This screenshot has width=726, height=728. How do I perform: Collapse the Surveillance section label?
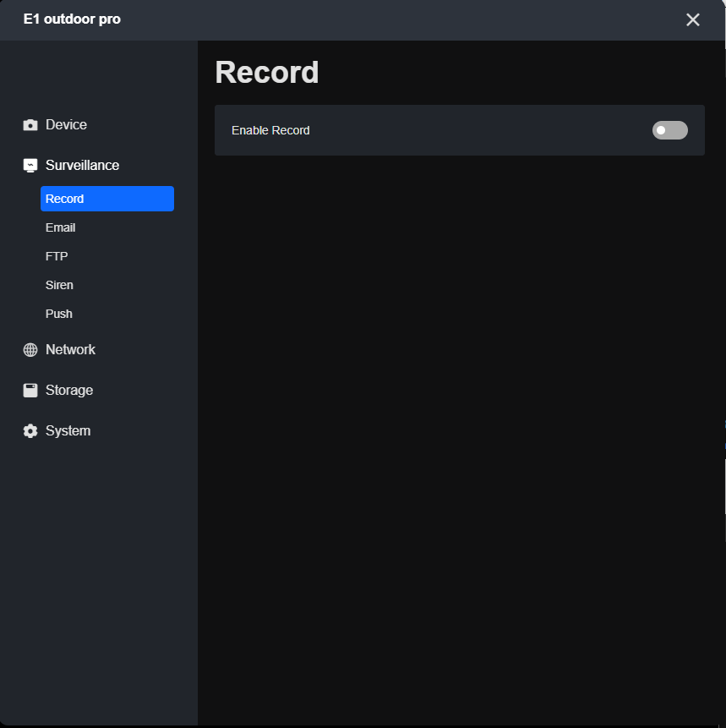[x=82, y=166]
